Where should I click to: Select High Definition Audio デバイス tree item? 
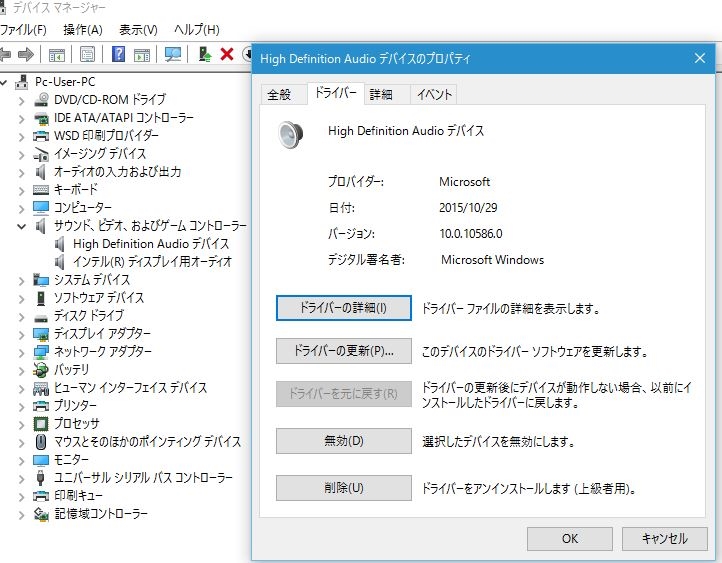151,244
